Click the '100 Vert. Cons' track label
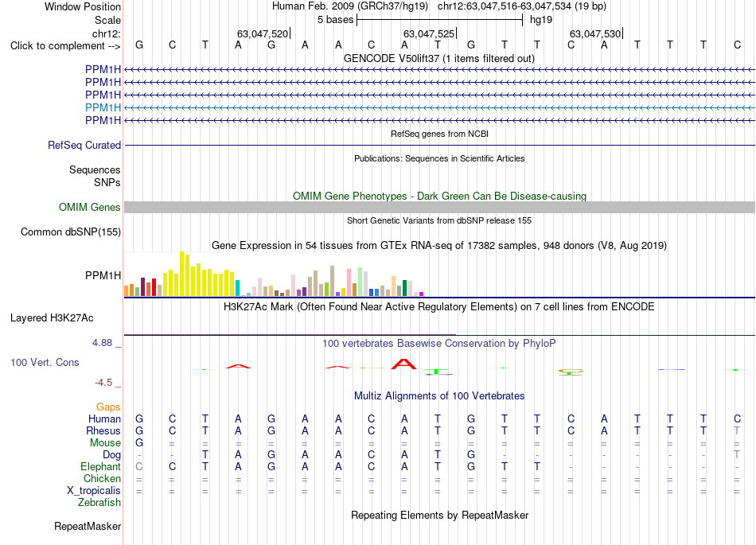756x545 pixels. click(45, 363)
